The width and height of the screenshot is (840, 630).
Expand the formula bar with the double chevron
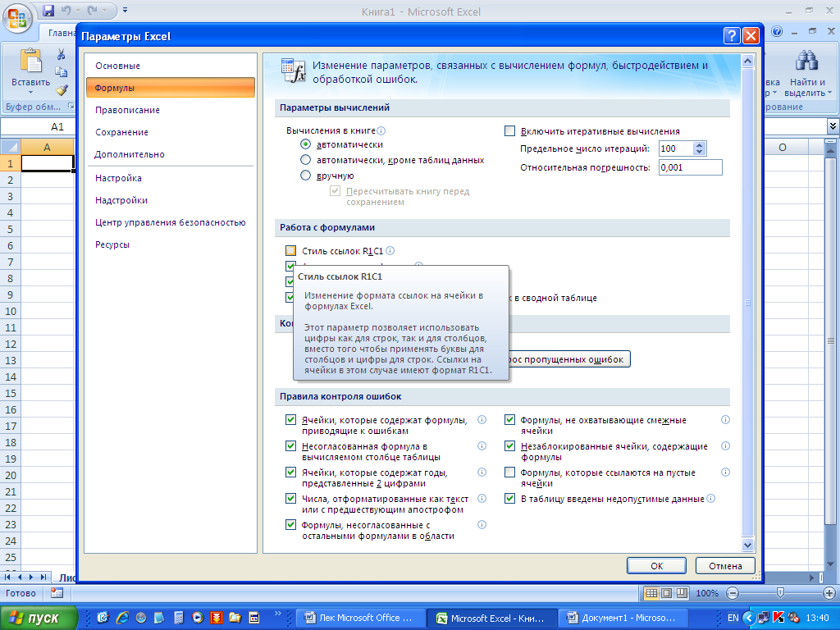pos(833,126)
